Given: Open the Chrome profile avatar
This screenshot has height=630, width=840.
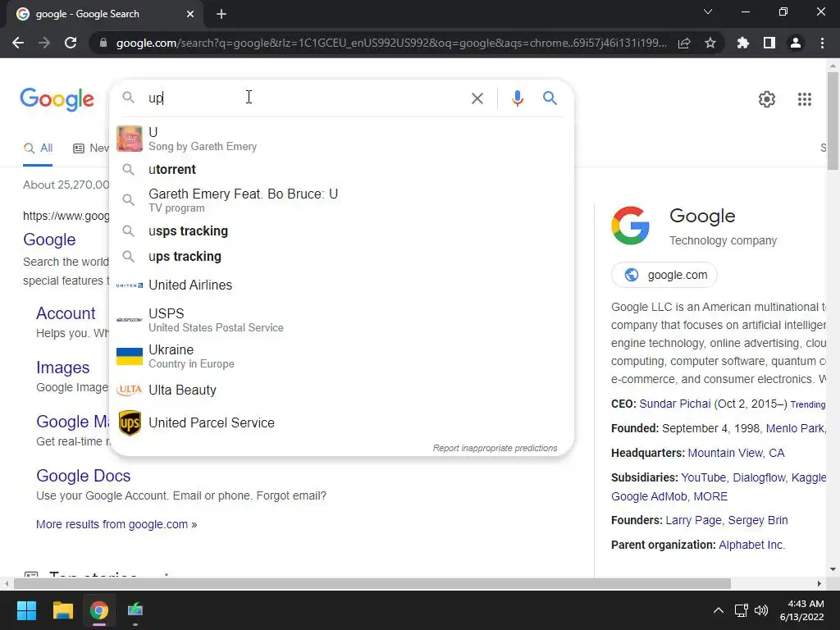Looking at the screenshot, I should pos(796,43).
